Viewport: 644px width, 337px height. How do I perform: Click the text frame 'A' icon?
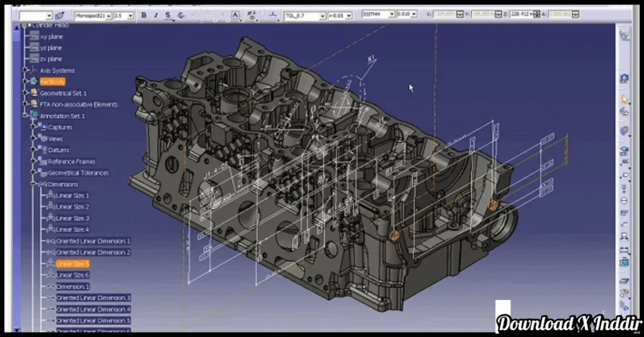tap(235, 15)
